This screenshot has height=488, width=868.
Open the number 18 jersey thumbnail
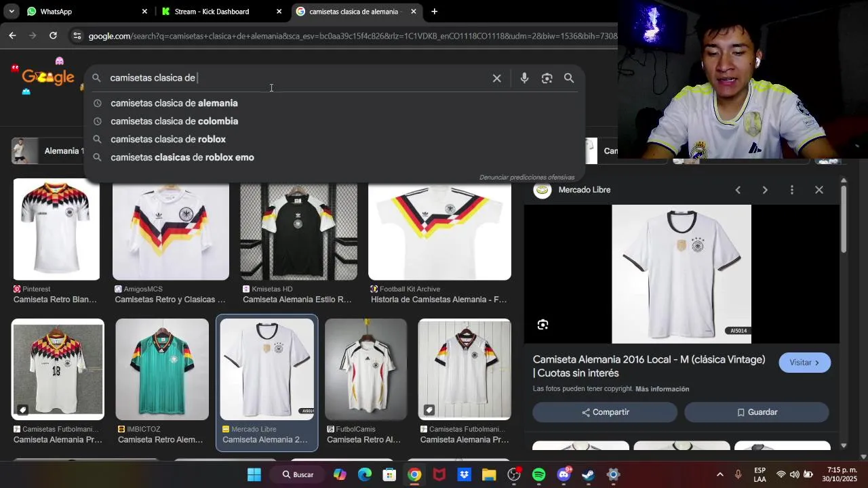tap(58, 369)
